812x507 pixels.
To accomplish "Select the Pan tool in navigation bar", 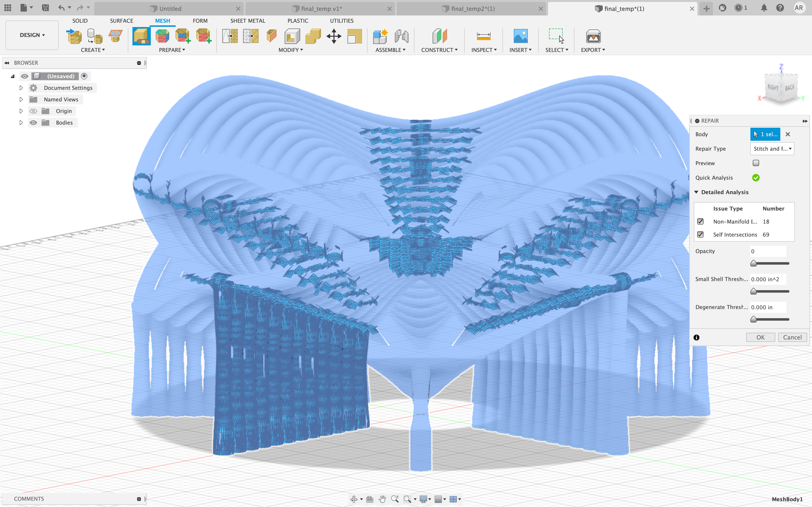I will (x=383, y=499).
